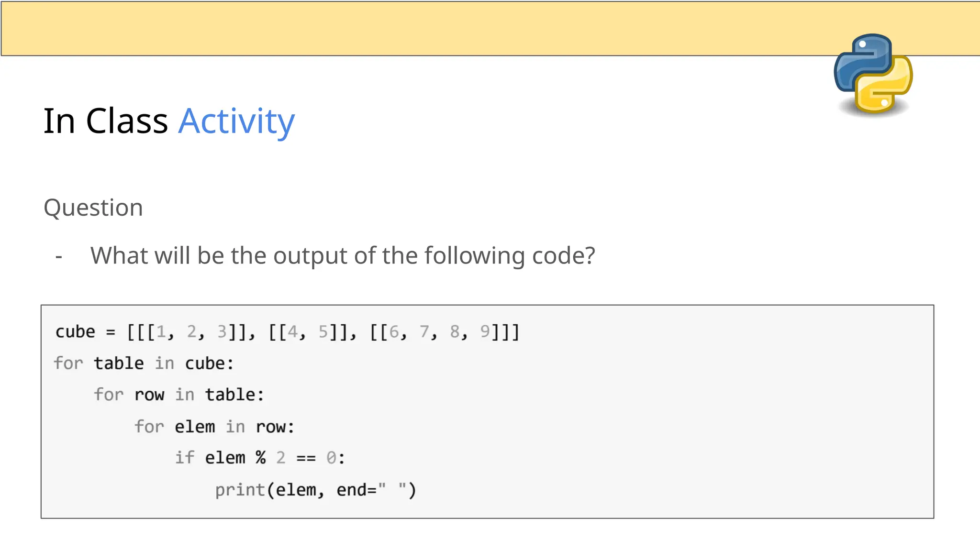Screen dimensions: 980x551
Task: Click the yellow header banner
Action: pyautogui.click(x=490, y=28)
